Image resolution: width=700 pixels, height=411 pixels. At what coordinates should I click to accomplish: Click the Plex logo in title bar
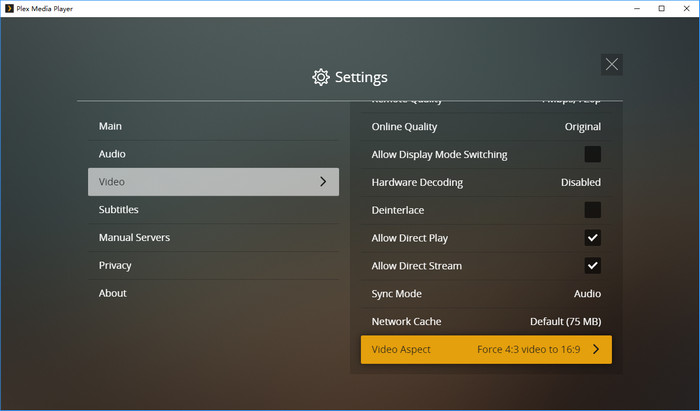[x=9, y=8]
